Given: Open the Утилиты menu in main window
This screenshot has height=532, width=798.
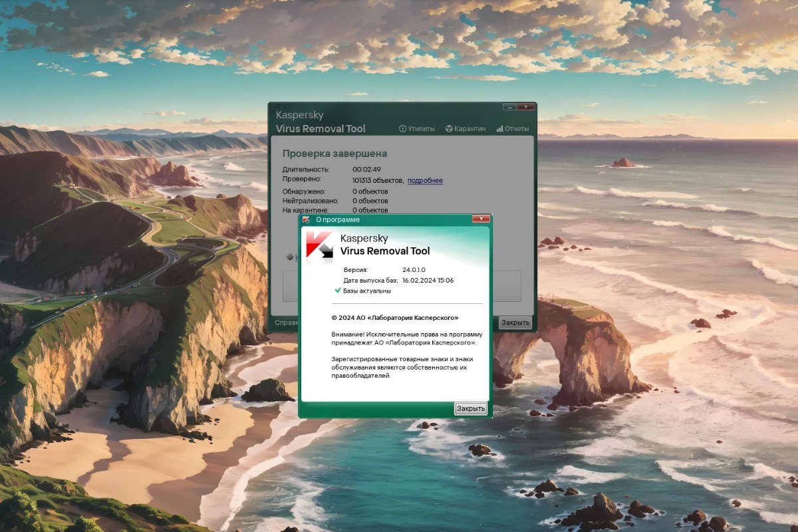Looking at the screenshot, I should [x=416, y=128].
